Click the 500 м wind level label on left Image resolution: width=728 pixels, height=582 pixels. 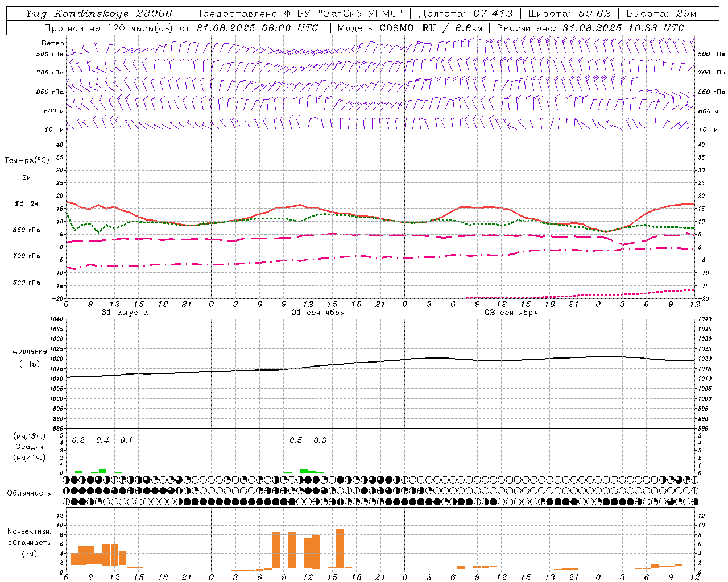[55, 111]
